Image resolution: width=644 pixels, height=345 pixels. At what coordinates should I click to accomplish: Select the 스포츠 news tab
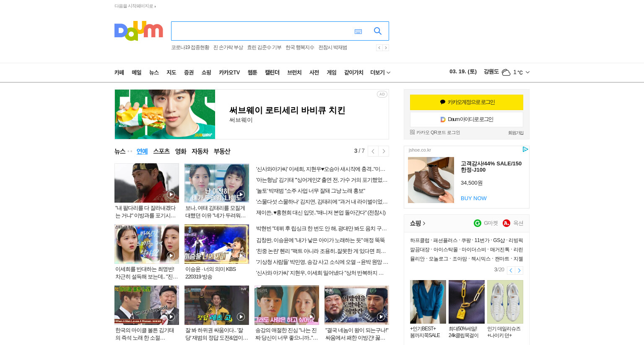pos(161,151)
